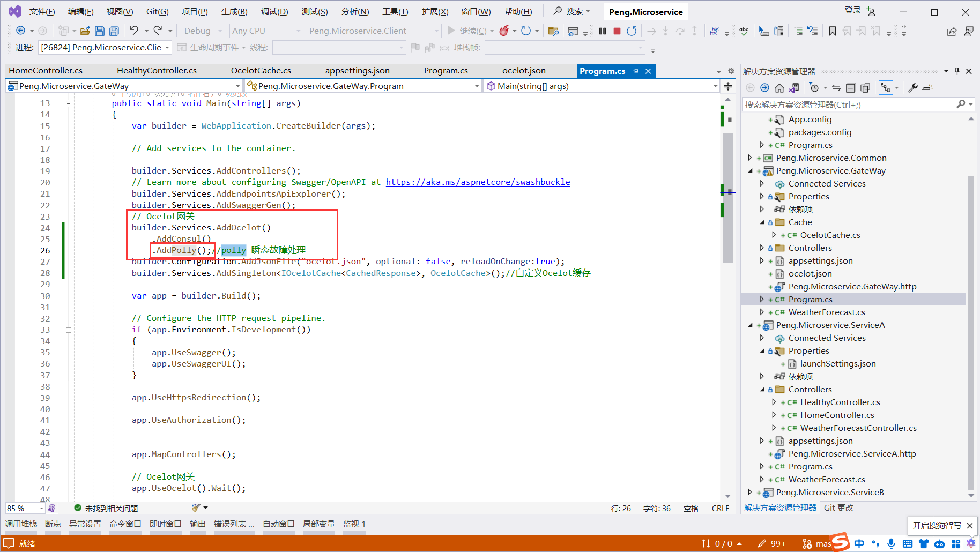Toggle a bookmark on the current line

point(833,31)
